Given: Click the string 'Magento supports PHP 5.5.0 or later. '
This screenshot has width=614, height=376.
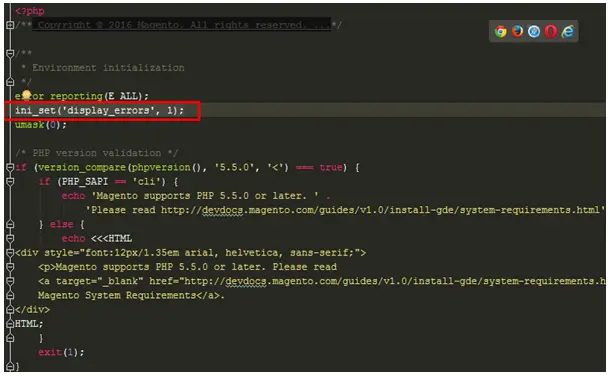Looking at the screenshot, I should [205, 196].
